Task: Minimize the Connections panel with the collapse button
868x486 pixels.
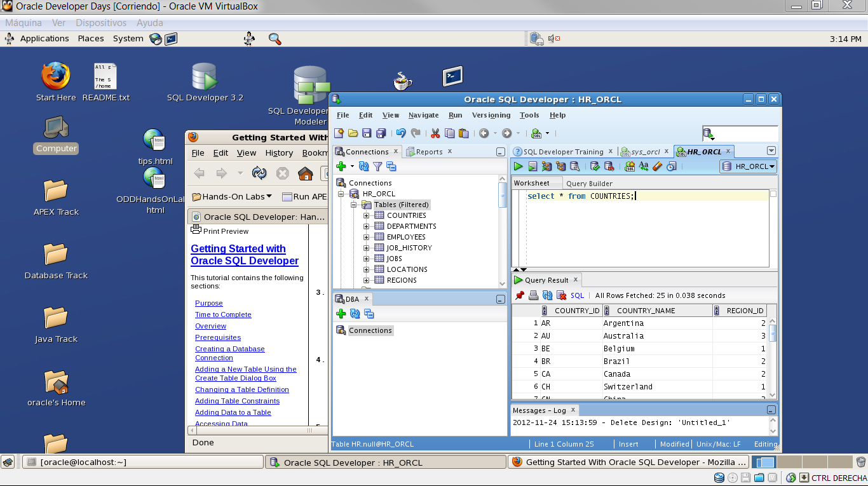Action: [x=501, y=151]
